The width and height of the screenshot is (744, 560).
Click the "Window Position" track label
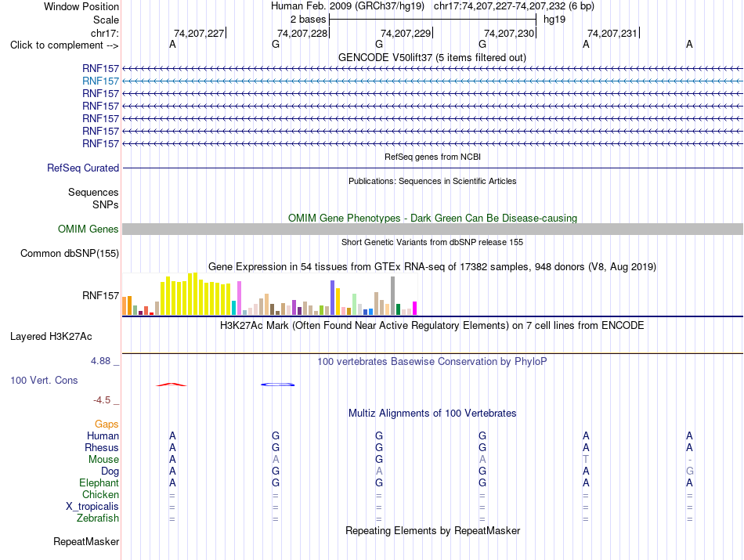click(x=81, y=6)
